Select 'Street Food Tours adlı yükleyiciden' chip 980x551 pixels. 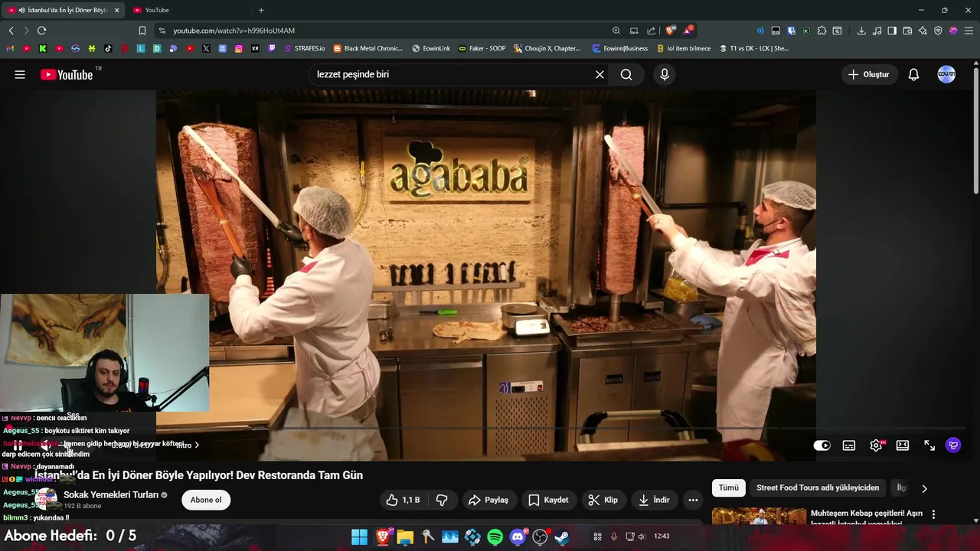(x=818, y=487)
